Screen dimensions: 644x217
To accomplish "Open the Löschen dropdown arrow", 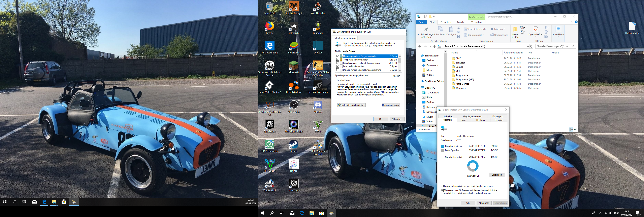I will (504, 29).
